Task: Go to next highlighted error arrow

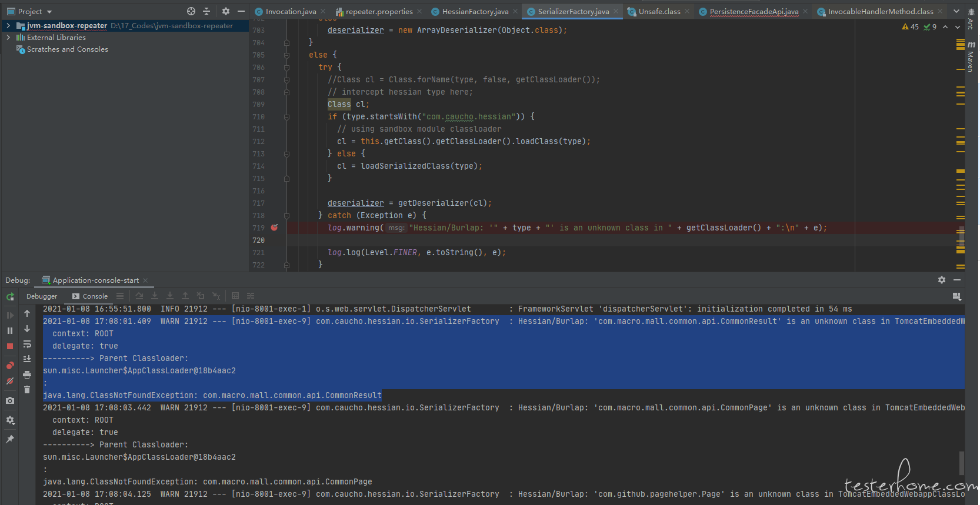Action: [958, 27]
